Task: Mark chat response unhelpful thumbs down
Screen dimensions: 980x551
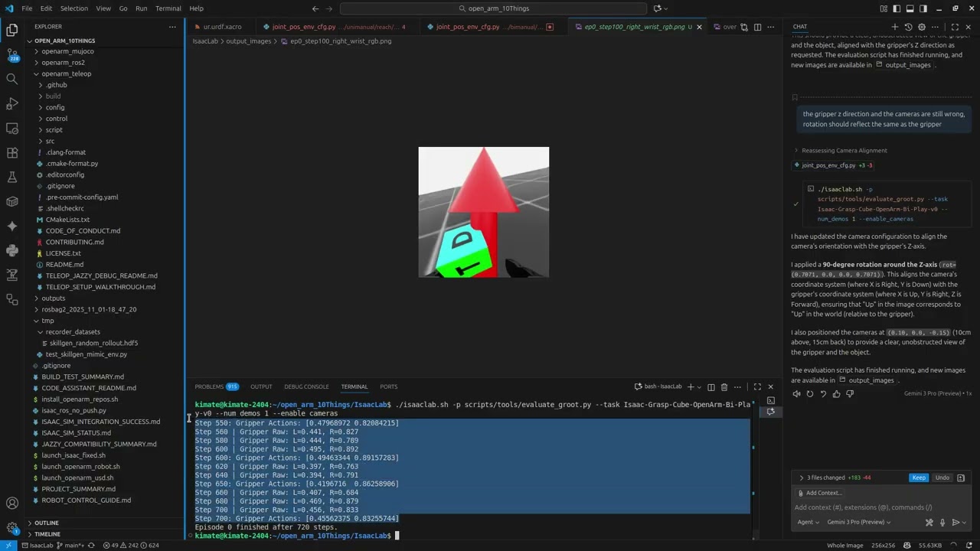Action: pos(849,394)
